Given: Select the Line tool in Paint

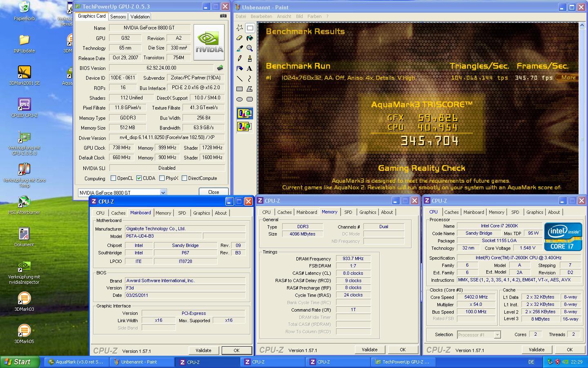Looking at the screenshot, I should [240, 79].
